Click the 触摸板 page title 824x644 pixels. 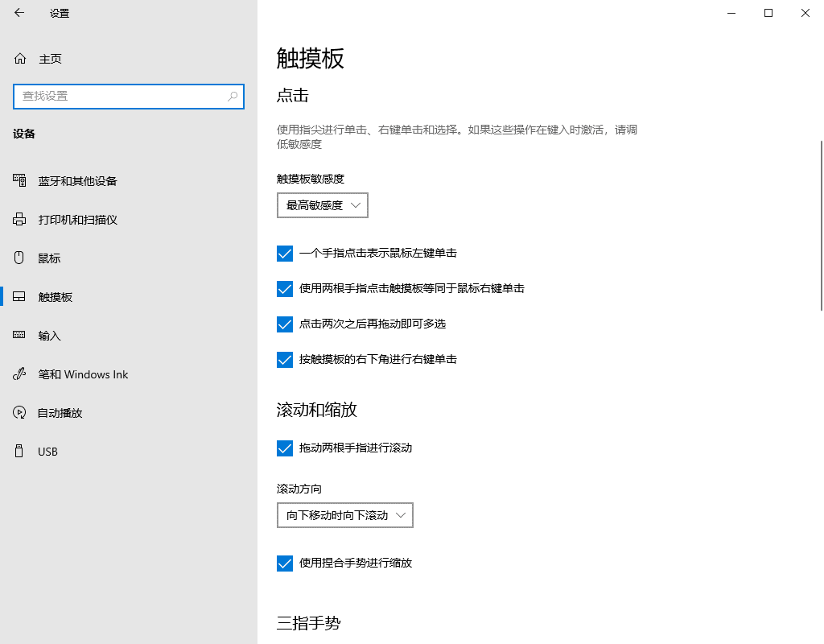311,58
